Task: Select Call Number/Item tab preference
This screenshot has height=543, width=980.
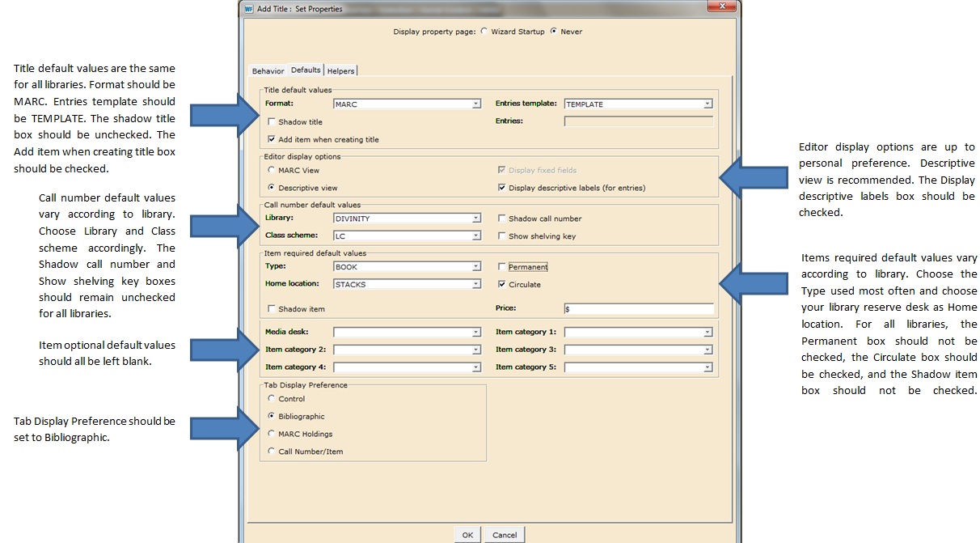Action: pyautogui.click(x=271, y=452)
